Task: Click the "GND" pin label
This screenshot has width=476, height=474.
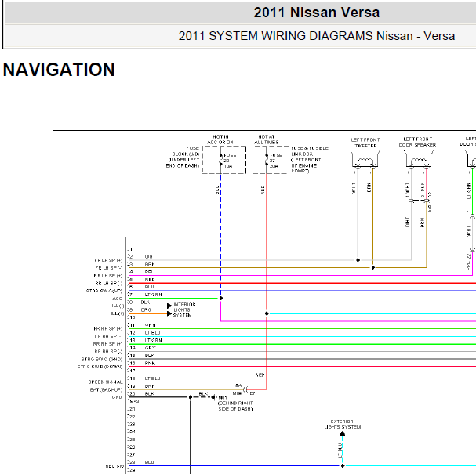Action: (x=117, y=397)
